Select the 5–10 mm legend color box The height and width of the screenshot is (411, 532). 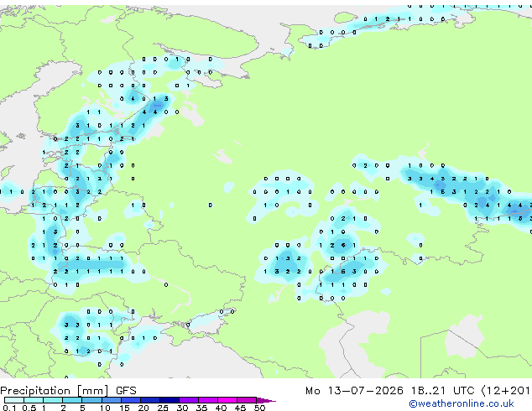pos(91,400)
